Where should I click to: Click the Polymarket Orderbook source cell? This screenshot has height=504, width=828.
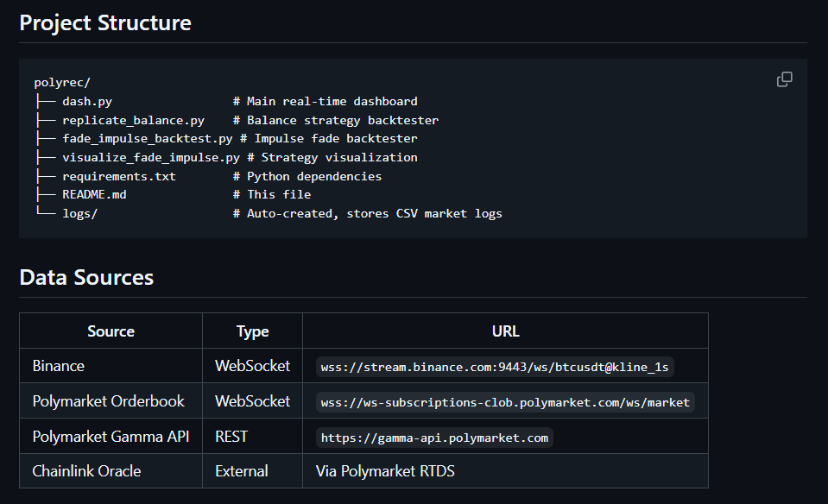(x=109, y=401)
